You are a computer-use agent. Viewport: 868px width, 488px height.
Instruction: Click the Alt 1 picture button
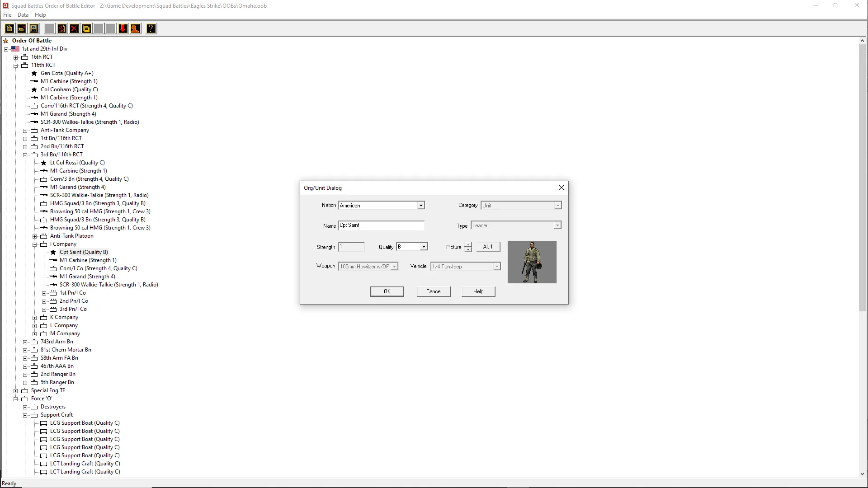(488, 247)
